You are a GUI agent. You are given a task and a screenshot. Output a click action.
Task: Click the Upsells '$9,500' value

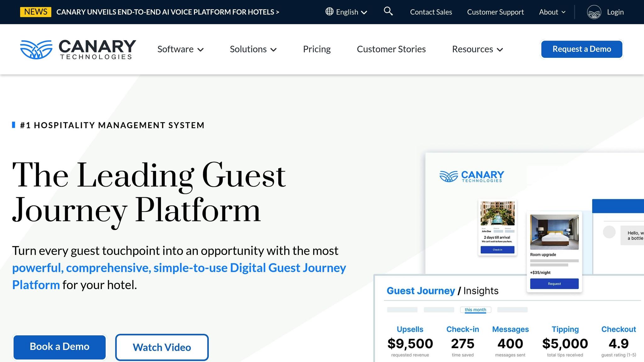coord(410,343)
